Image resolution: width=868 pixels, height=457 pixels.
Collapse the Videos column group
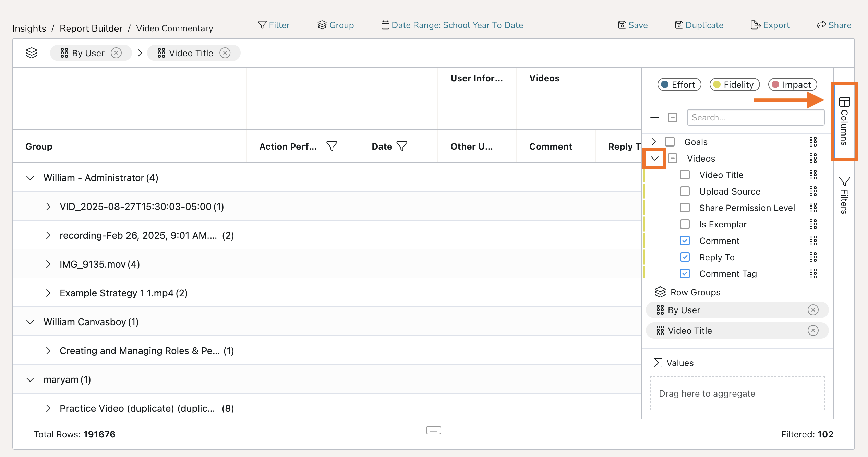click(654, 159)
